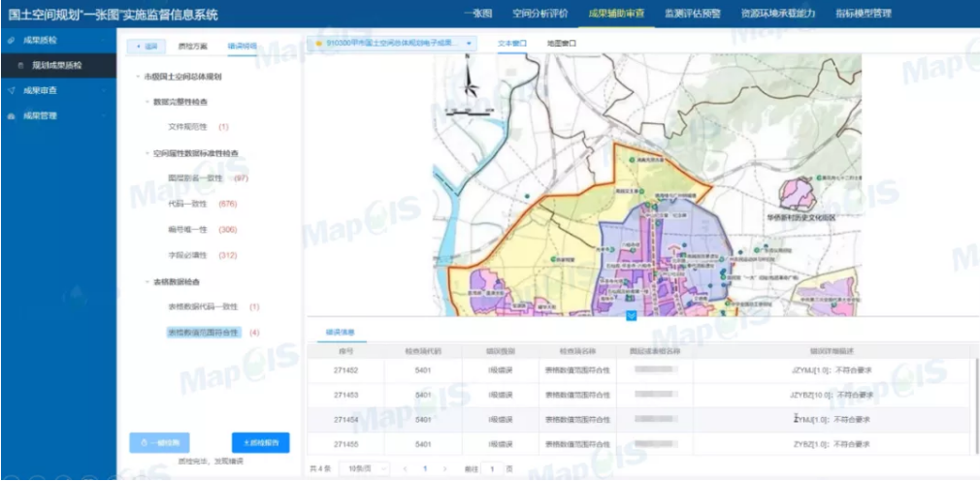Click the ZYBZ[1.0] error description cell
Viewport: 980px width, 481px height.
tap(832, 445)
